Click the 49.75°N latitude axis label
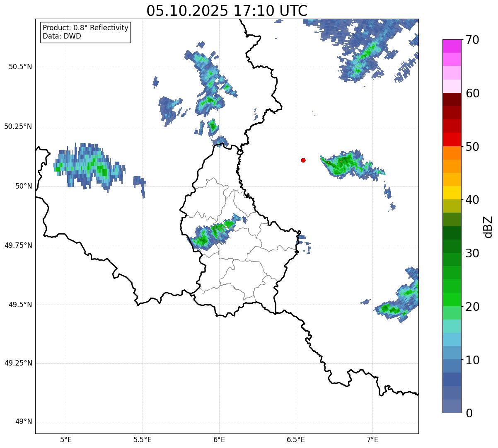The height and width of the screenshot is (448, 498). (x=18, y=245)
